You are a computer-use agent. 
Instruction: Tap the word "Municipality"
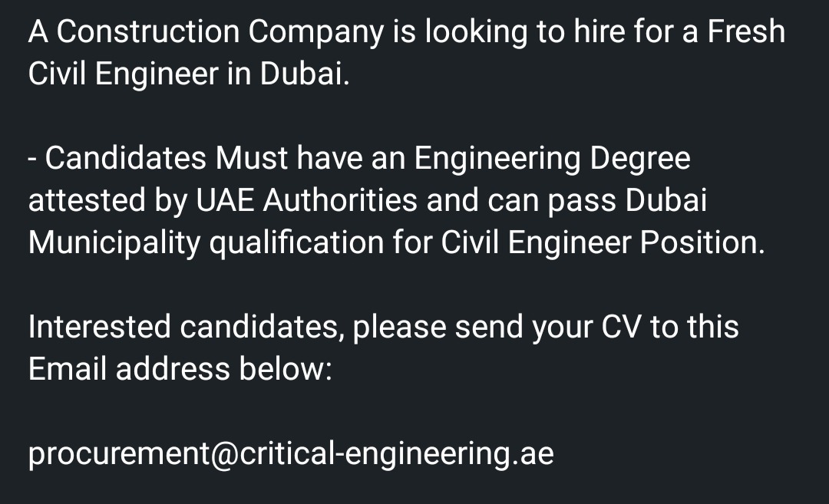(114, 243)
